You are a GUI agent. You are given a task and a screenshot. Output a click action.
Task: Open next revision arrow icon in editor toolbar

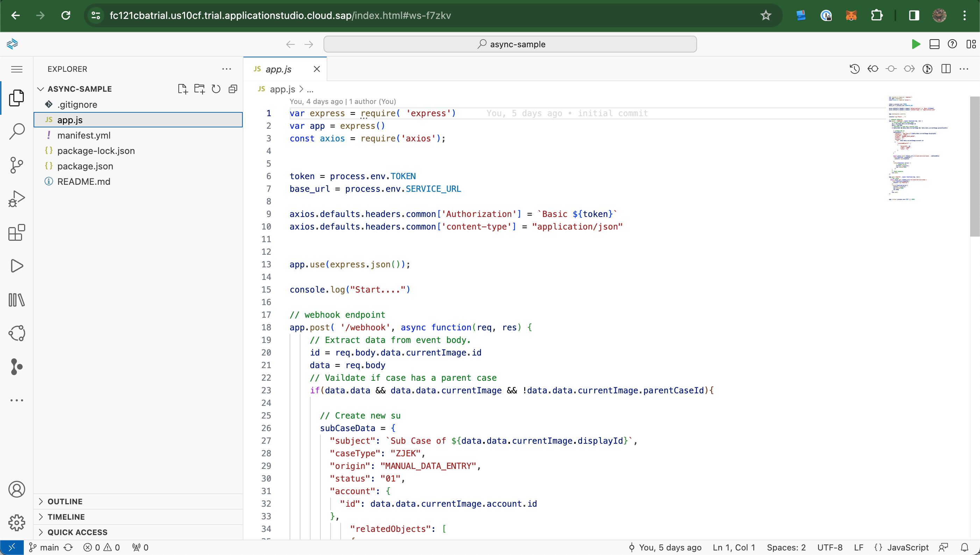click(x=909, y=69)
